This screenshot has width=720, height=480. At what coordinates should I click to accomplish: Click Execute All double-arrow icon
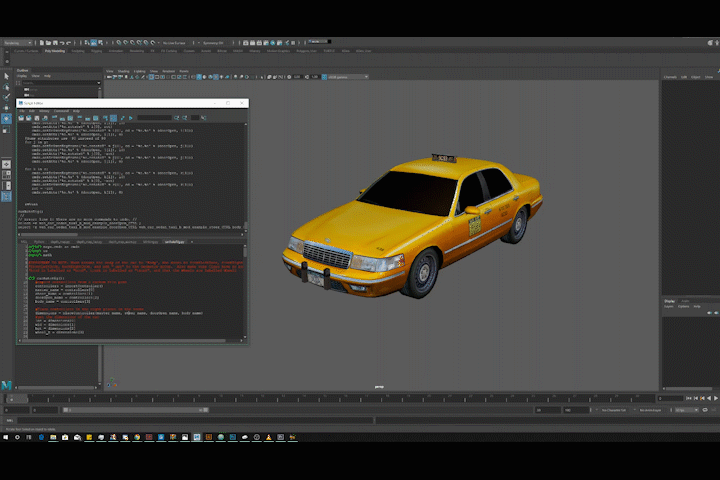click(x=122, y=118)
